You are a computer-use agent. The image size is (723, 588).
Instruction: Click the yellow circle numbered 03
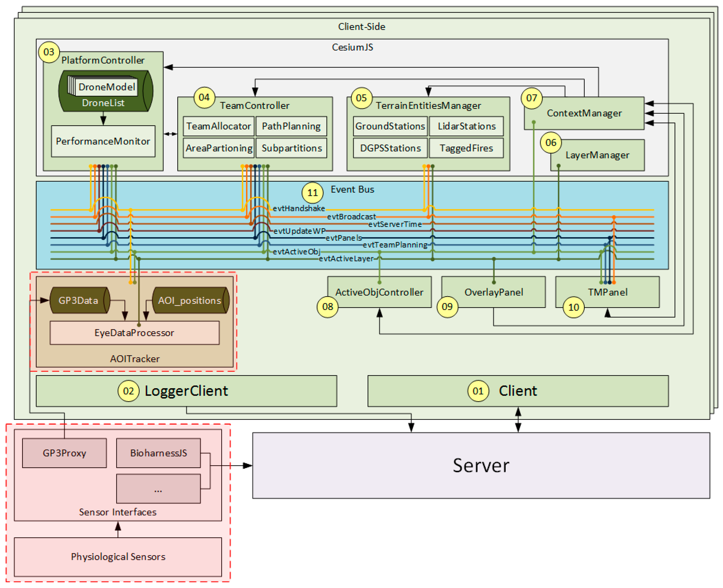tap(49, 52)
